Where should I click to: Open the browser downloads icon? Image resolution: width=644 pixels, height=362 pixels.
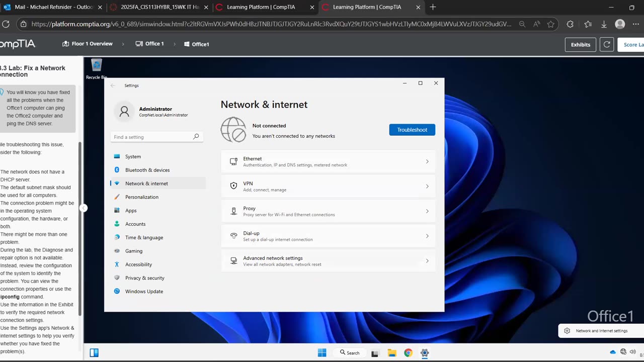604,24
